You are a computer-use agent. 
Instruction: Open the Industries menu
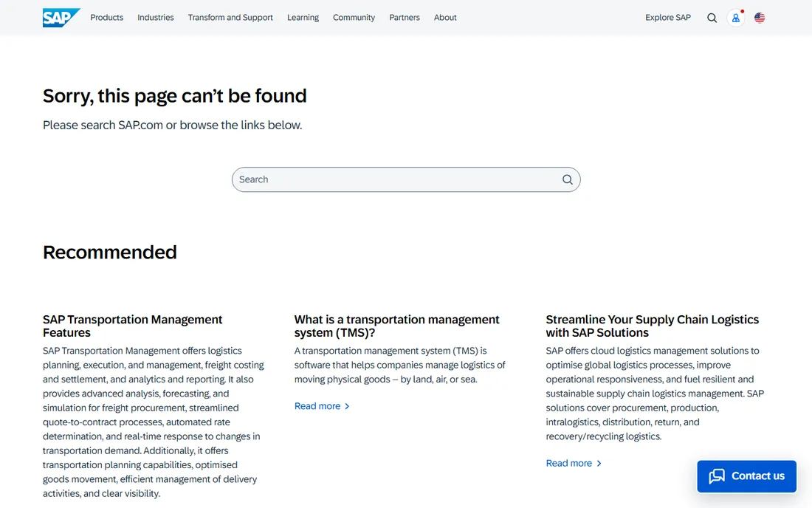[x=155, y=18]
